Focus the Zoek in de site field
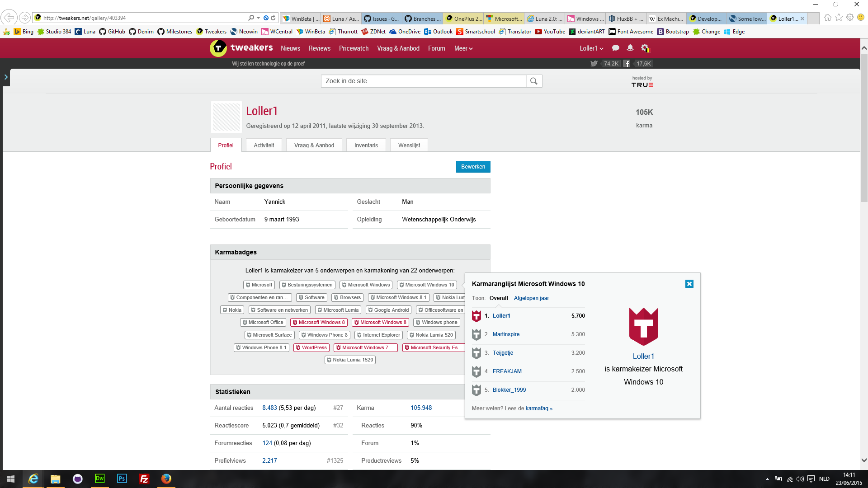 pyautogui.click(x=424, y=81)
